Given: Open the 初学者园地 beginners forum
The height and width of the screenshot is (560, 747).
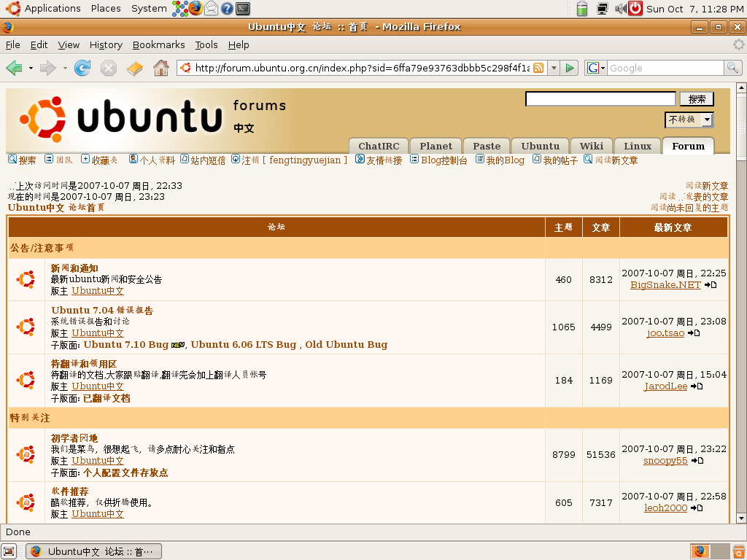Looking at the screenshot, I should [74, 438].
